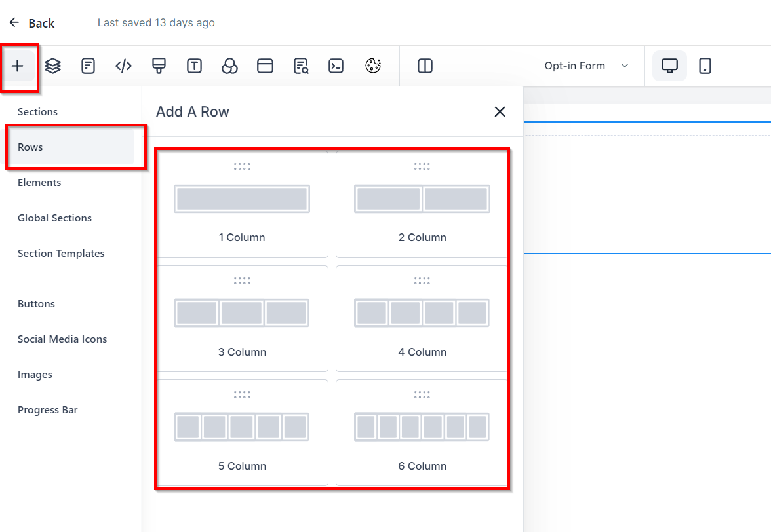
Task: Select the Elements menu item
Action: (x=39, y=183)
